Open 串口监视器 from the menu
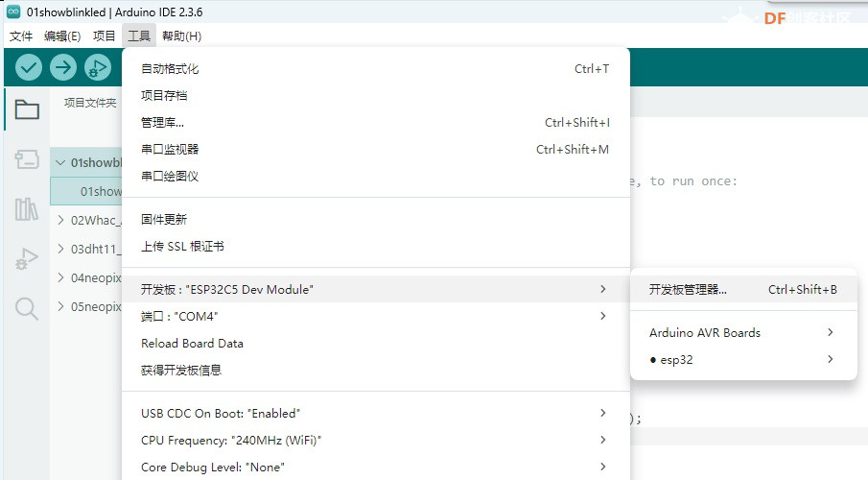The image size is (868, 480). pos(376,149)
